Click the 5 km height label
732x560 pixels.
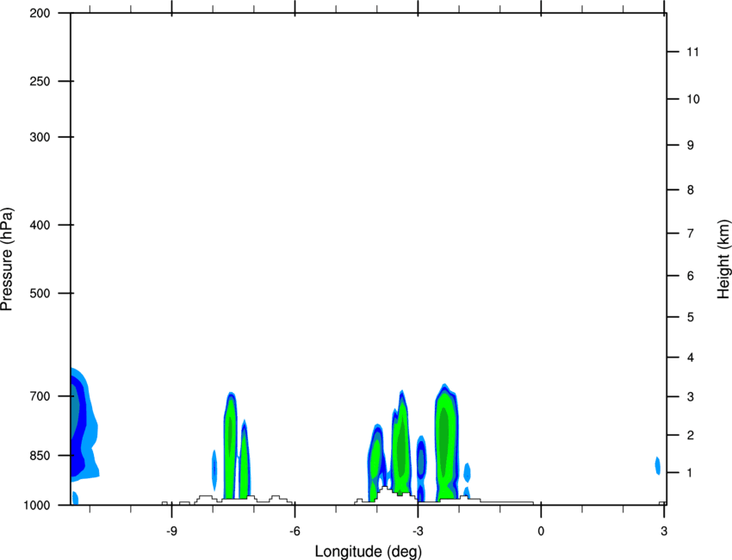click(690, 318)
